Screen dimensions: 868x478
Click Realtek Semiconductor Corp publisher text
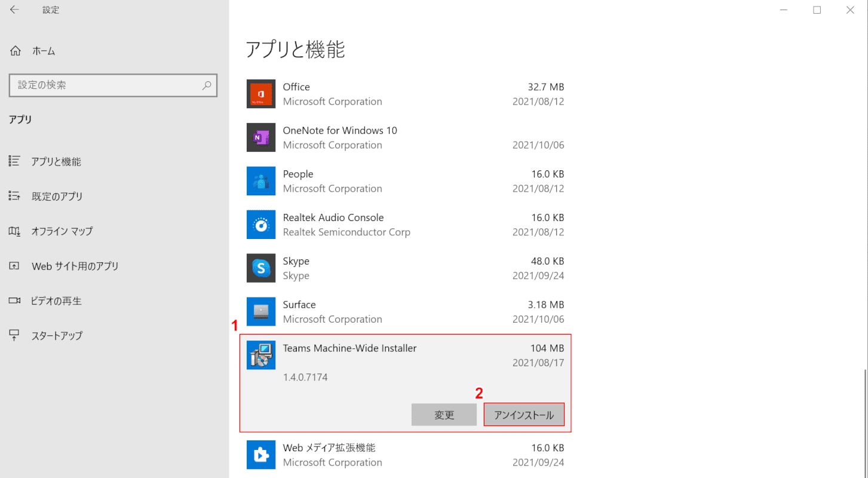coord(346,232)
